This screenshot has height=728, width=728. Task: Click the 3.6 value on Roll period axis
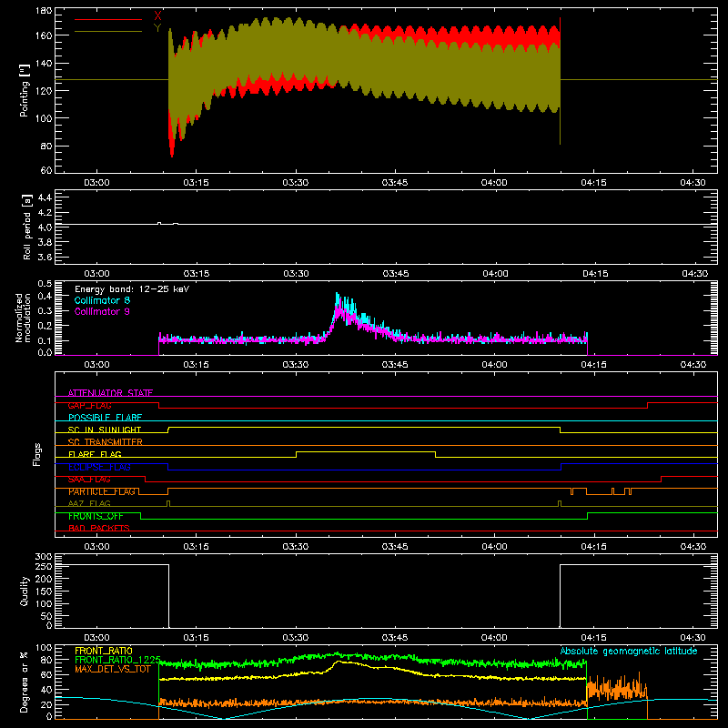[45, 257]
